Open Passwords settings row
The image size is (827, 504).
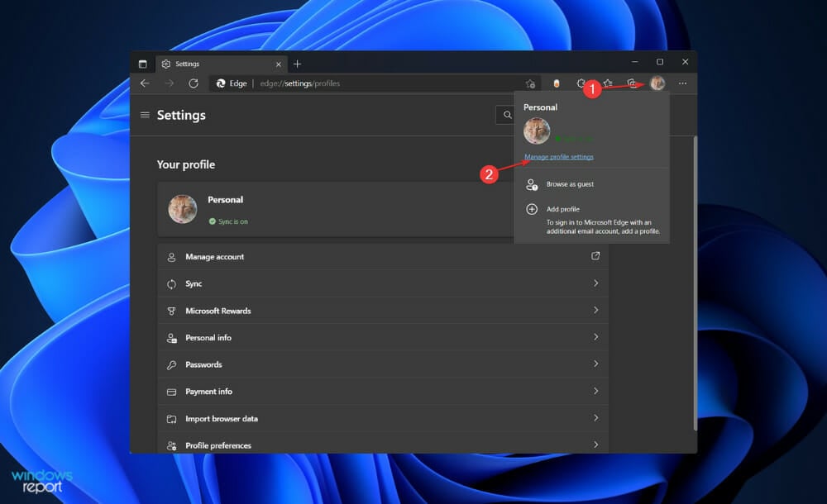383,364
